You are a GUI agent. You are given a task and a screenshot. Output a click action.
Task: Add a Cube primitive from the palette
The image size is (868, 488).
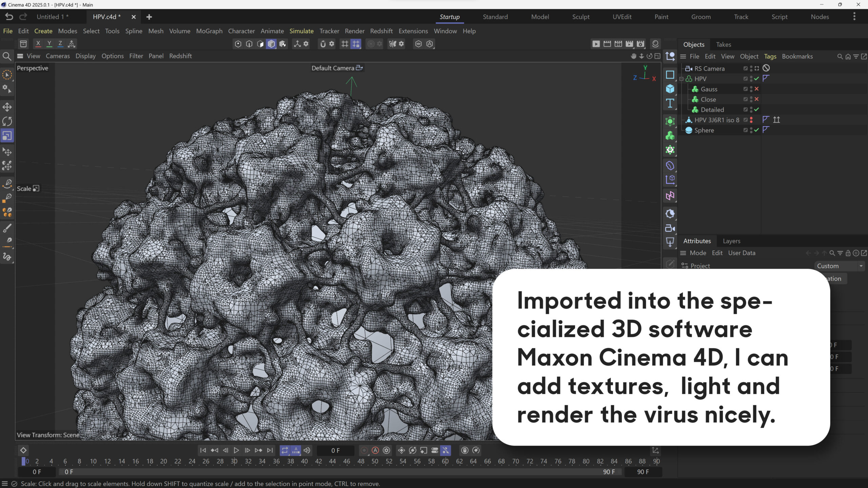pos(670,89)
